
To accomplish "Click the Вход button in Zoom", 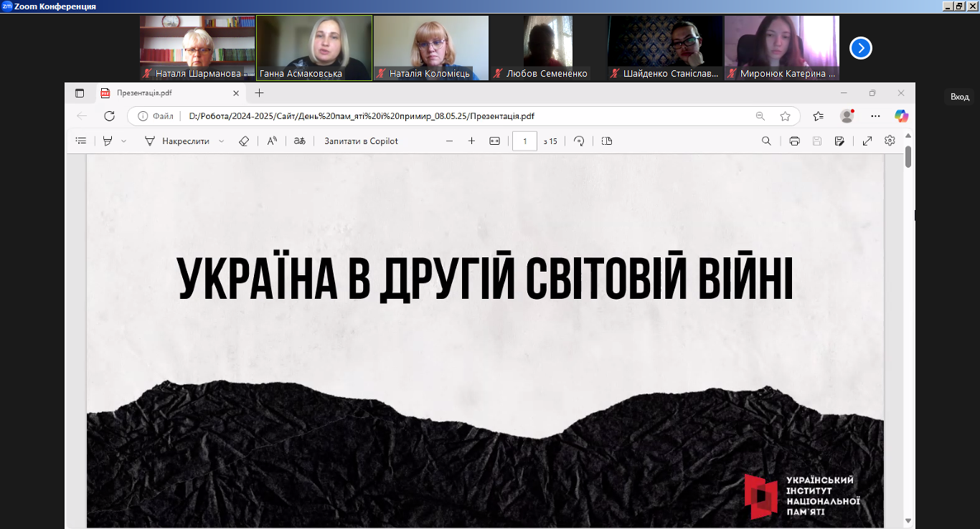I will click(959, 97).
